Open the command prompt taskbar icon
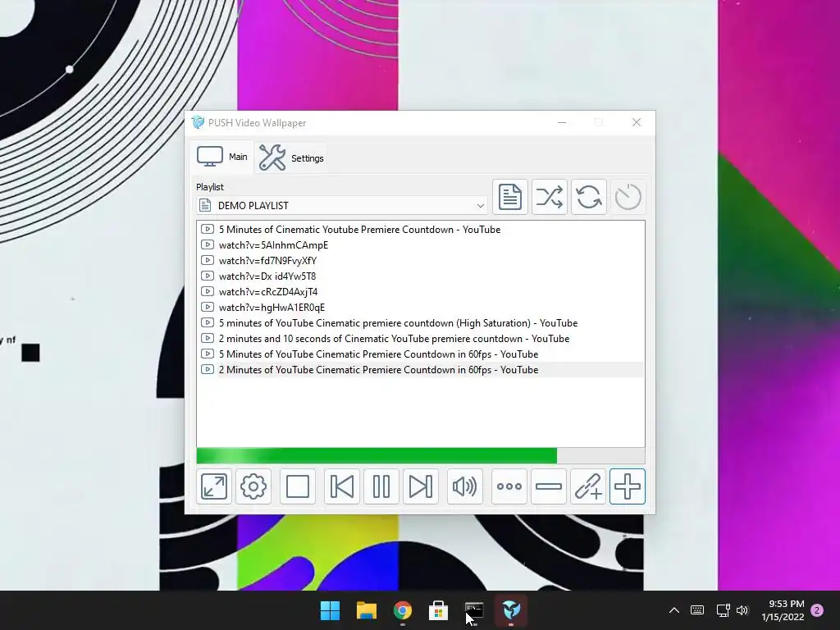The height and width of the screenshot is (630, 840). coord(474,610)
